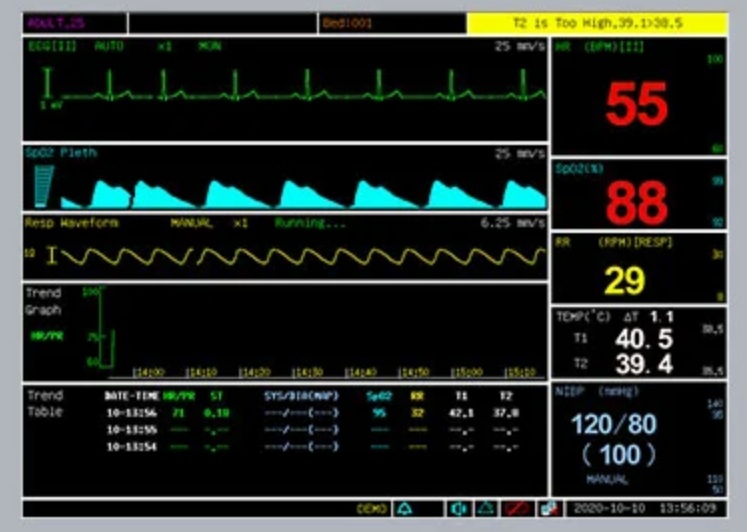
Task: Click the SpO2(%) panel label
Action: click(580, 169)
